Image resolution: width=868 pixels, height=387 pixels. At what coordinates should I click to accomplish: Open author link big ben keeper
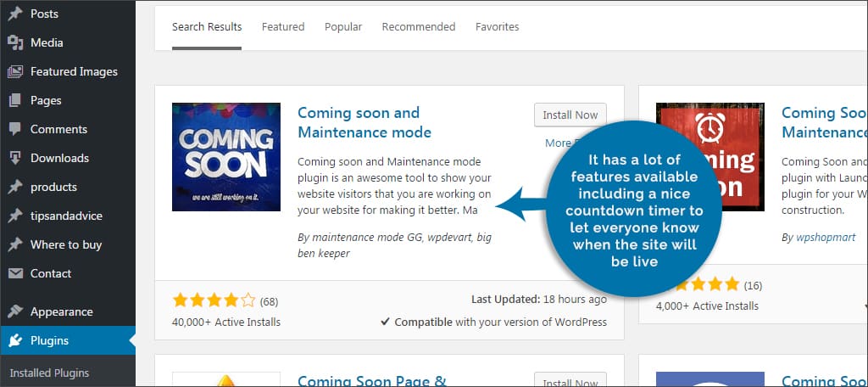pyautogui.click(x=394, y=245)
